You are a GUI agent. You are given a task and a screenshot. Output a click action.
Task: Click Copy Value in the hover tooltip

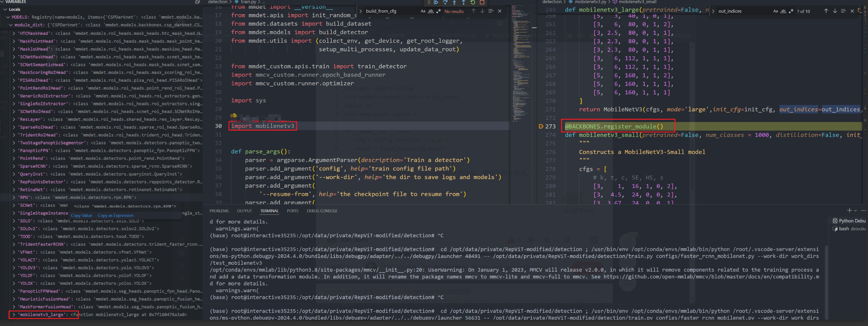point(81,215)
